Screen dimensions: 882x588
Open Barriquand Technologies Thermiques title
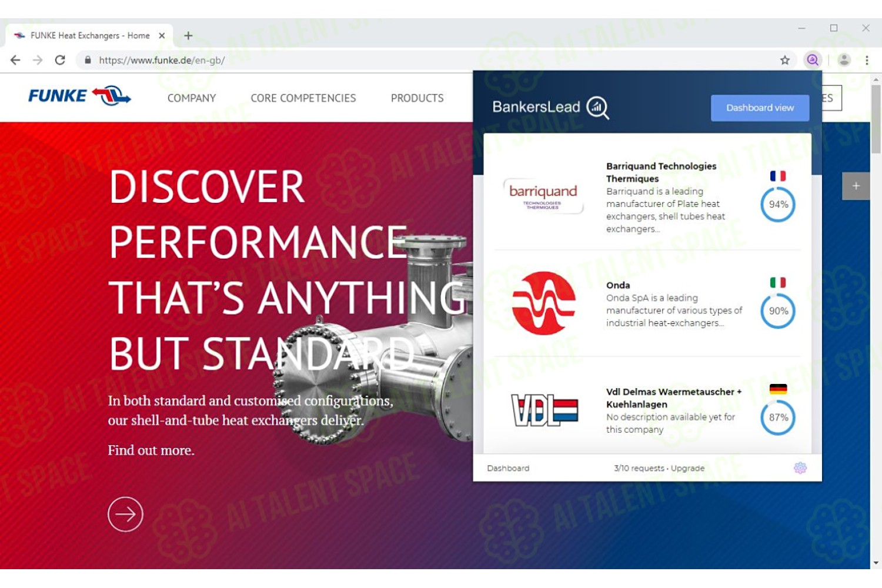click(x=661, y=172)
